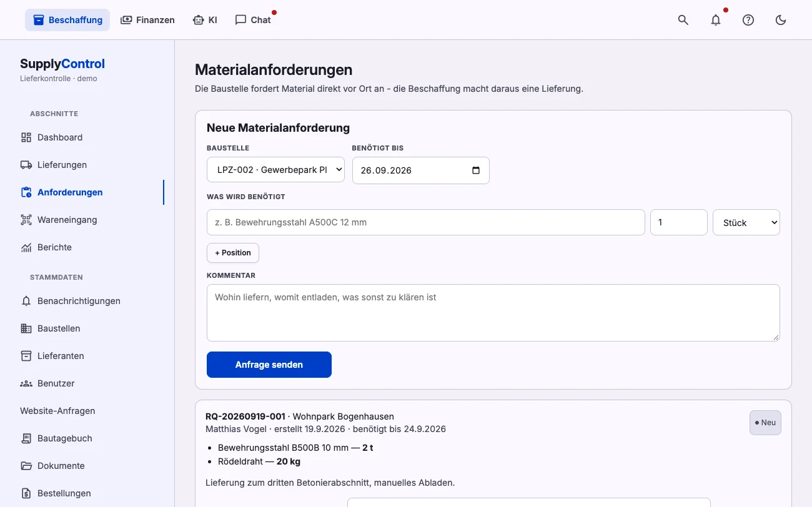Viewport: 812px width, 507px height.
Task: Switch to the Finanzen tab
Action: tap(147, 20)
